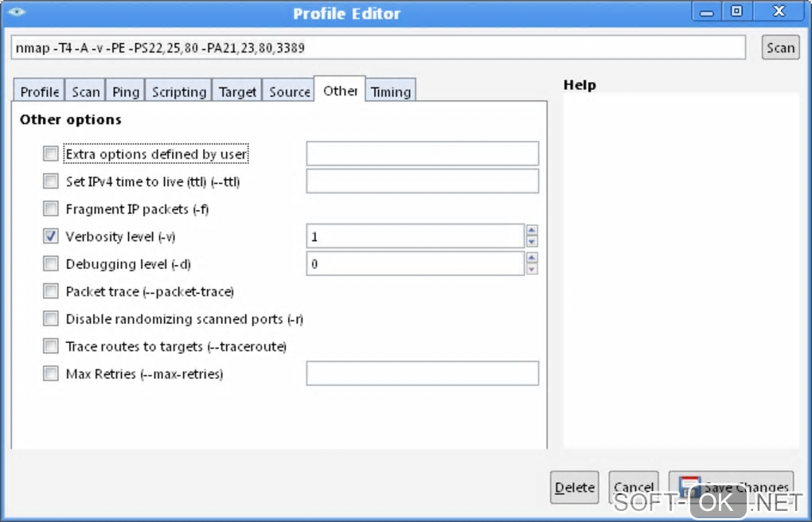Increase verbosity level with up arrow
Viewport: 812px width, 522px height.
coord(531,230)
